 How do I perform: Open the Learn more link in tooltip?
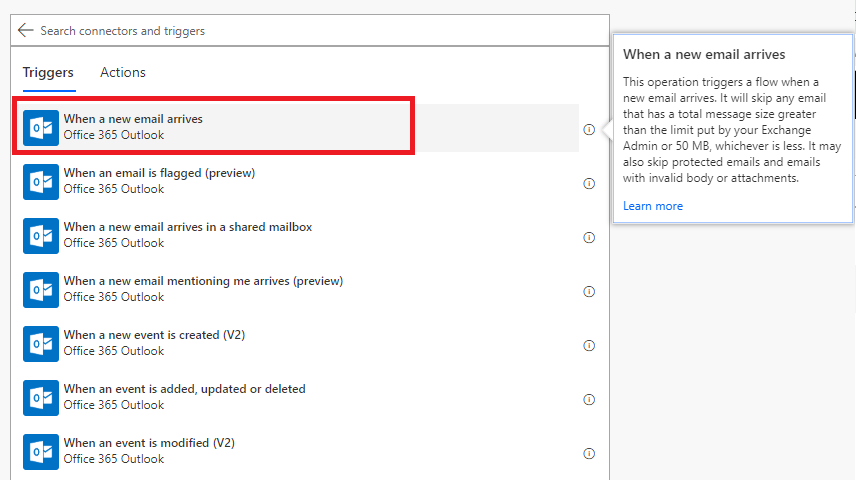tap(653, 206)
